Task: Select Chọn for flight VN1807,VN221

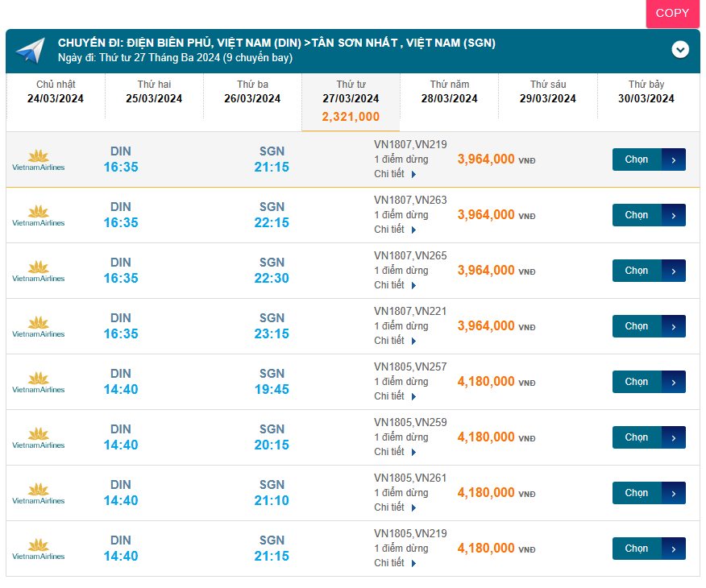Action: tap(637, 326)
